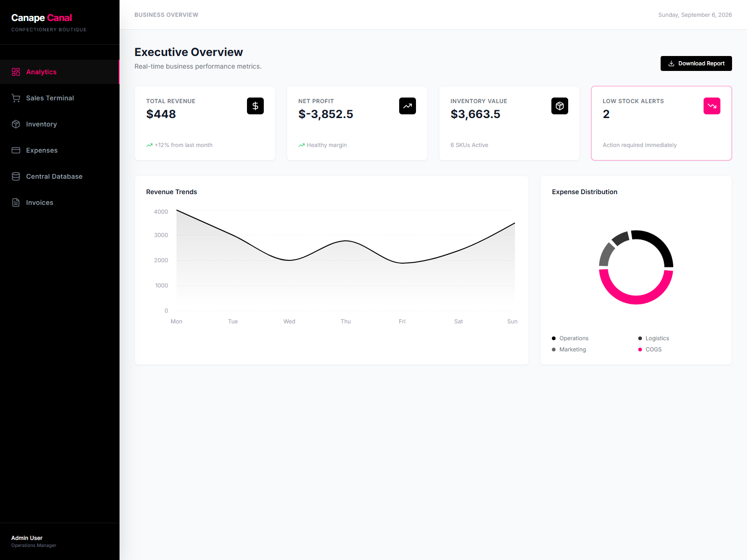Click the BUSINESS OVERVIEW breadcrumb text
This screenshot has width=747, height=560.
tap(166, 15)
